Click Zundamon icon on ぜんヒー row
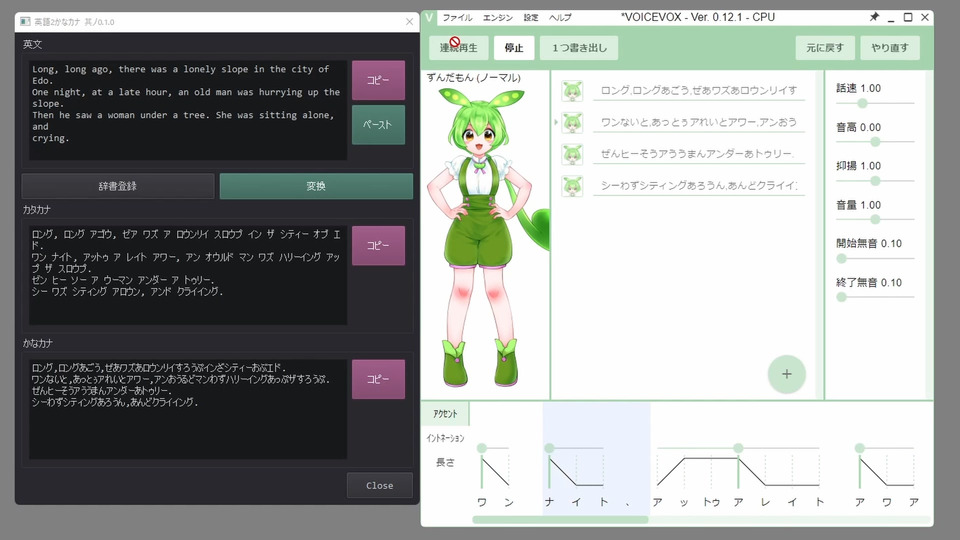The width and height of the screenshot is (960, 540). coord(572,154)
